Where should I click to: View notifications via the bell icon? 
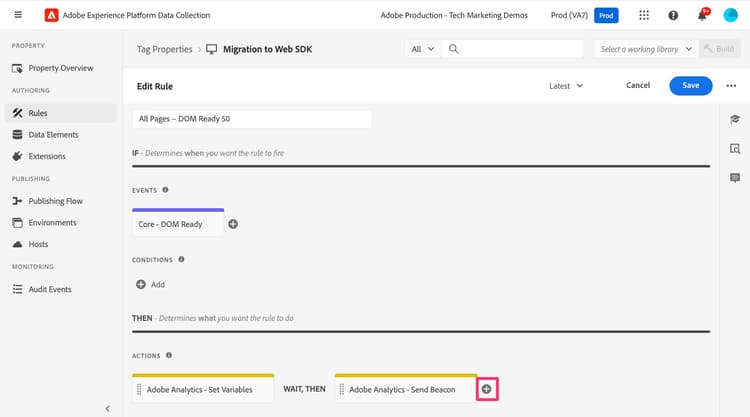(x=702, y=15)
